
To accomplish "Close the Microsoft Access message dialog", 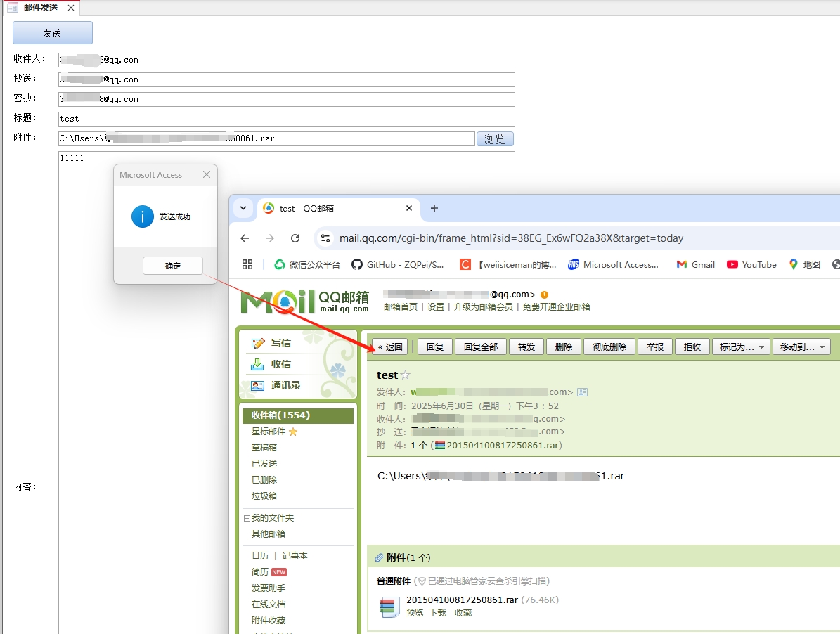I will (x=207, y=174).
